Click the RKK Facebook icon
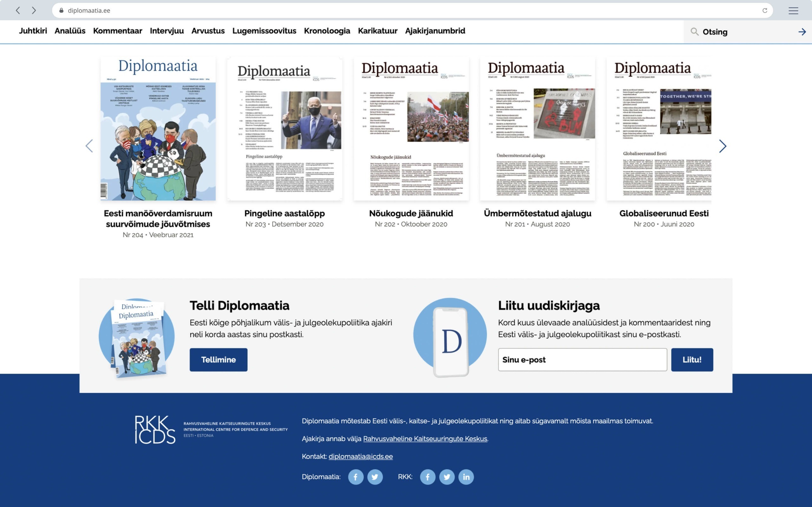The width and height of the screenshot is (812, 507). click(x=428, y=477)
